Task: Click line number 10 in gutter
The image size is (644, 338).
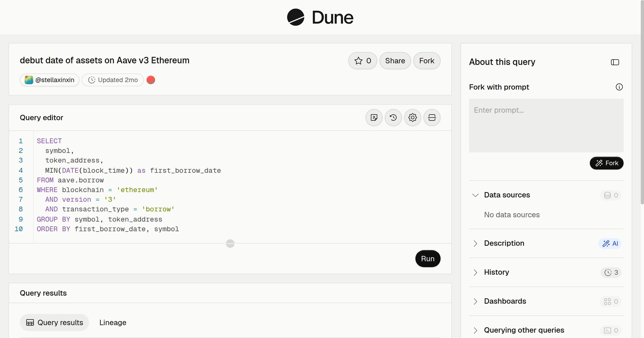Action: click(x=19, y=229)
